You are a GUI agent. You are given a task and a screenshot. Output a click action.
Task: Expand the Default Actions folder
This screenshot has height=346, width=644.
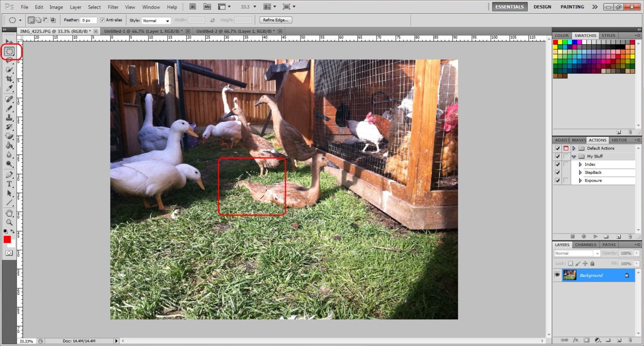tap(574, 148)
